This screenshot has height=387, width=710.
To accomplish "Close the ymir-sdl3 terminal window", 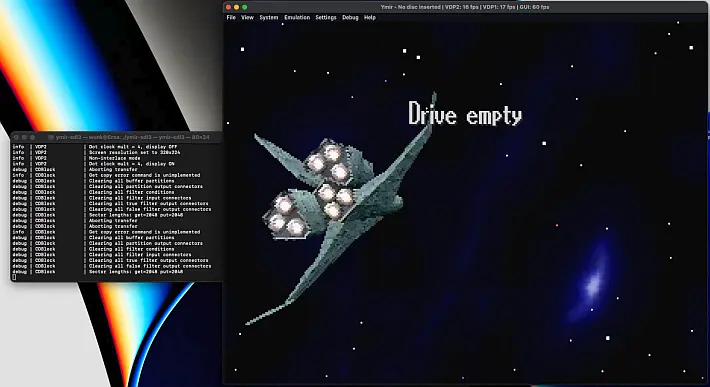I will click(16, 137).
